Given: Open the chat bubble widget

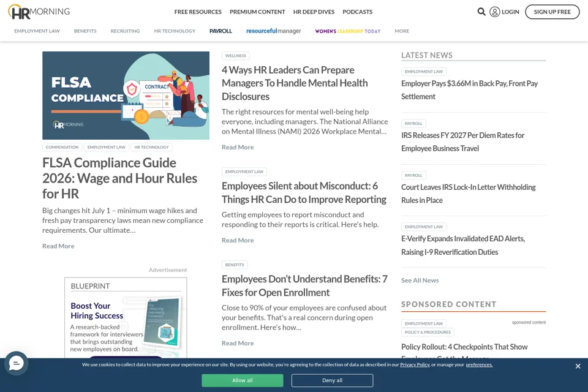Looking at the screenshot, I should (x=16, y=363).
